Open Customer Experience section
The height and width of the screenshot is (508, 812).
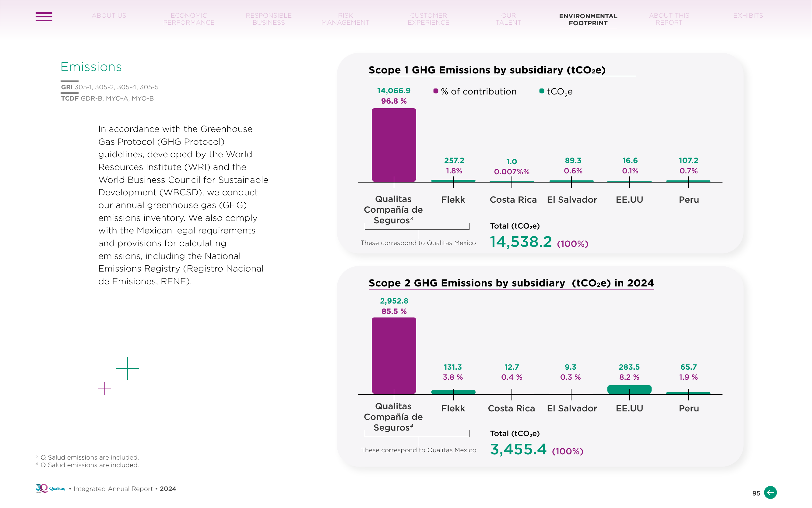click(x=428, y=19)
